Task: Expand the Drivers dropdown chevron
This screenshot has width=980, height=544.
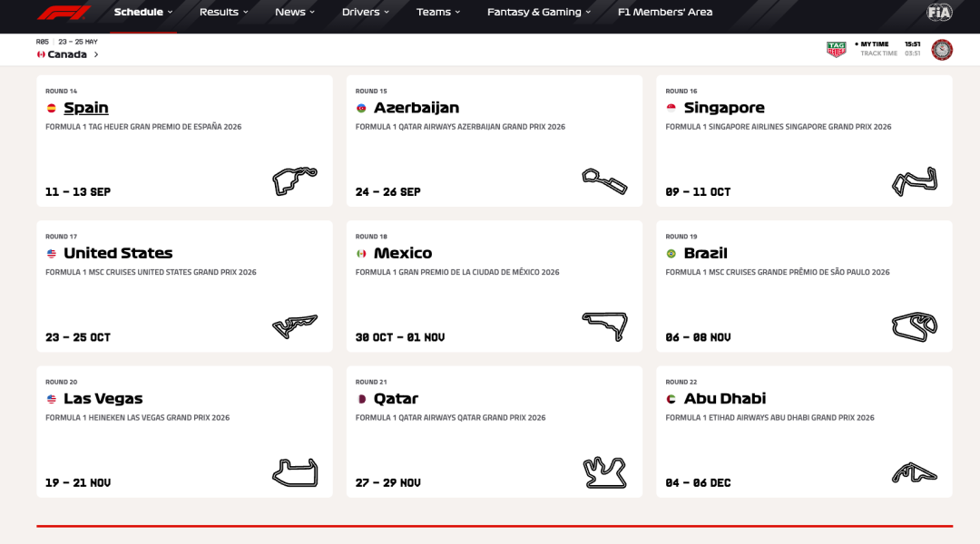Action: click(x=387, y=12)
